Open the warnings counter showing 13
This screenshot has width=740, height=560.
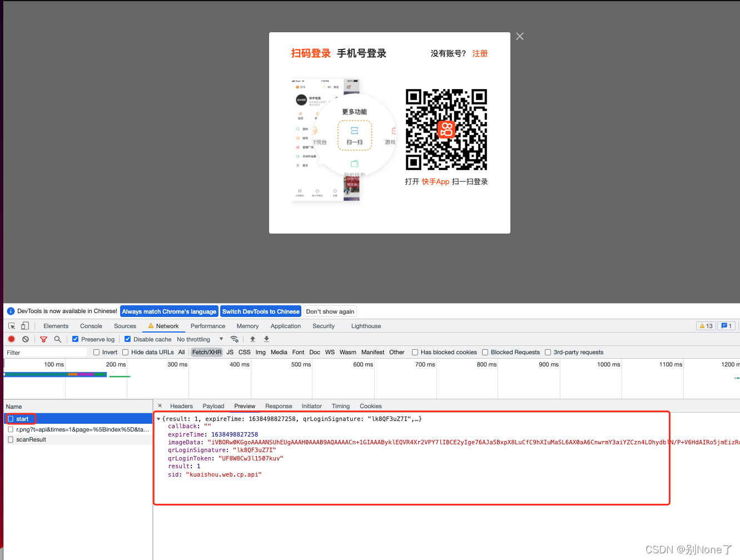point(706,326)
